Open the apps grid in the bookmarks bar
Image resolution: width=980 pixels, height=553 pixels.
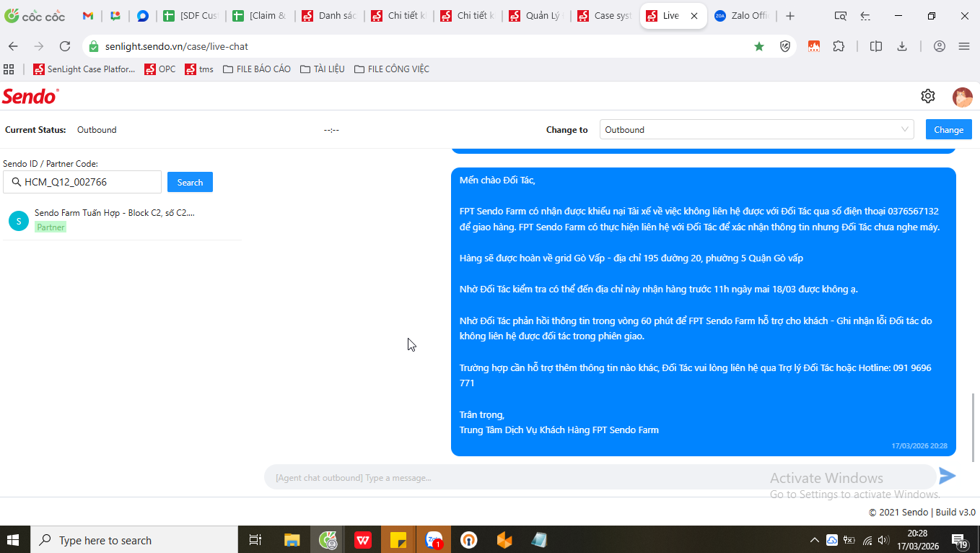[9, 69]
